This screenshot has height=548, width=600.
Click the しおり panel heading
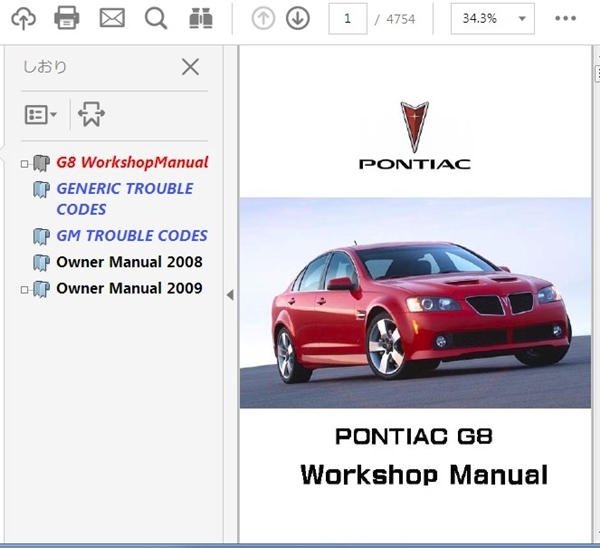(45, 67)
